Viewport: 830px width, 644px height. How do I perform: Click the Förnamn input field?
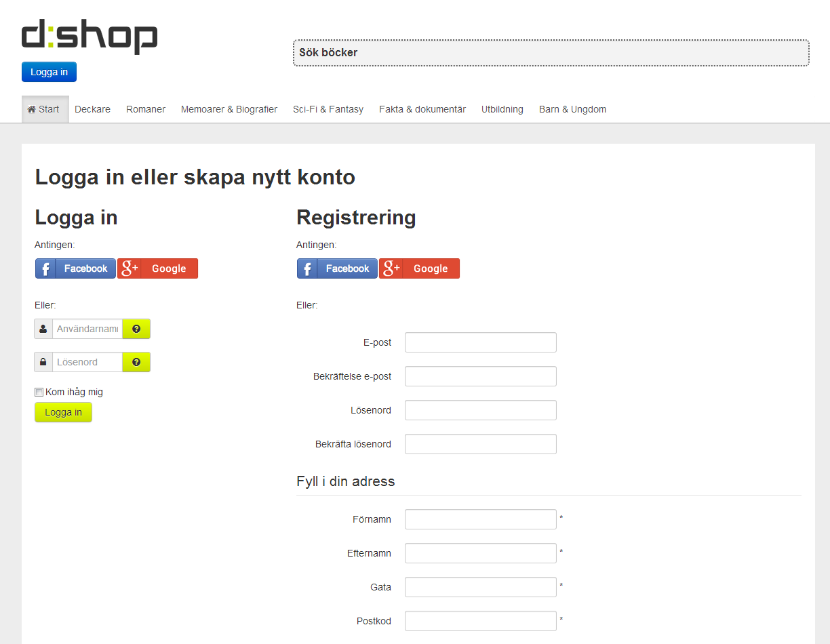point(480,519)
